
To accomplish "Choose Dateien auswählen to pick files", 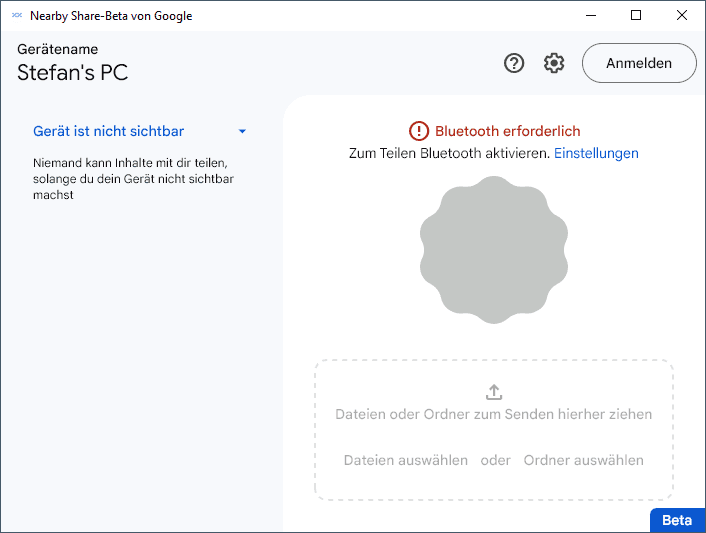I will pos(406,460).
